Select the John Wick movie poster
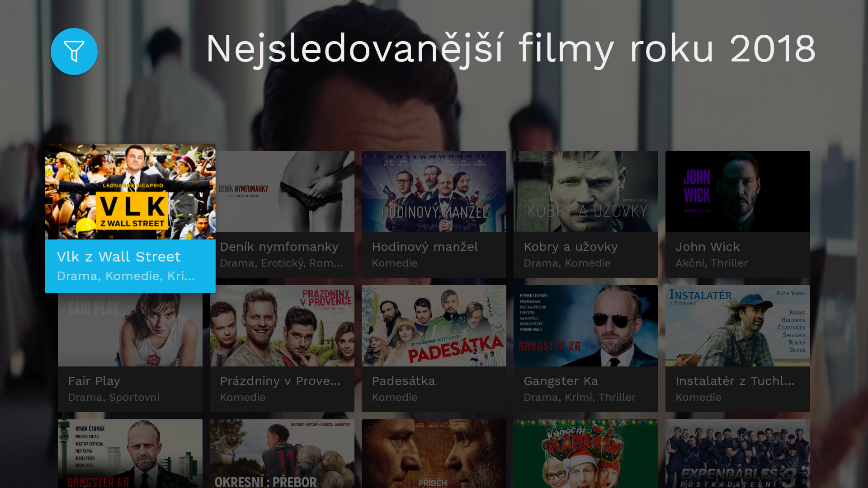This screenshot has width=868, height=488. pos(738,192)
